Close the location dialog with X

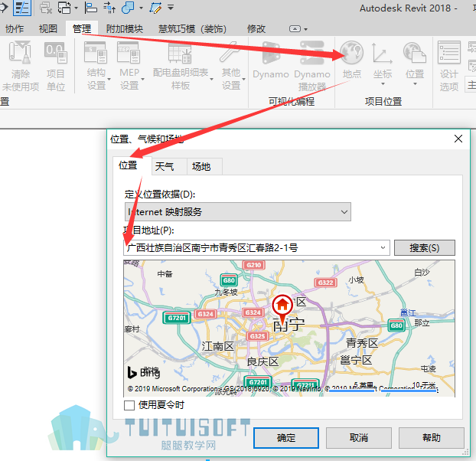pos(458,139)
